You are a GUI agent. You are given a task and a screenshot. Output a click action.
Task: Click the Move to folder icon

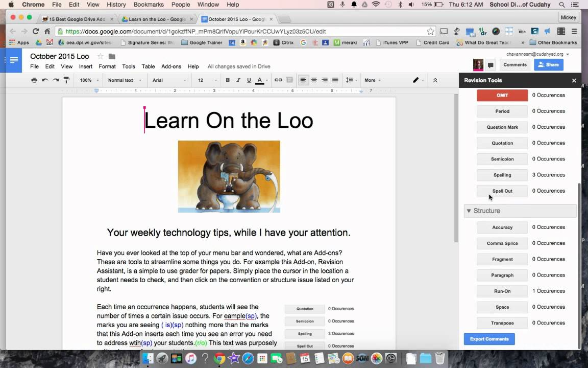pyautogui.click(x=112, y=56)
